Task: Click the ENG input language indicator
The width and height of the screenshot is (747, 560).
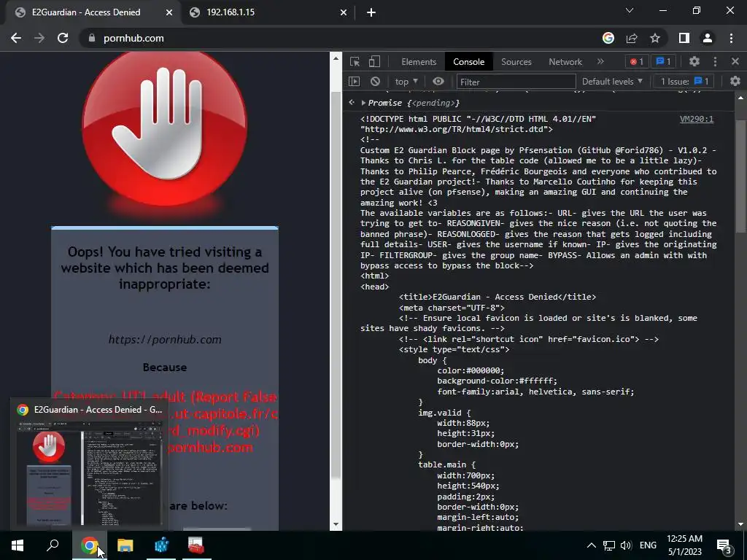Action: click(648, 545)
